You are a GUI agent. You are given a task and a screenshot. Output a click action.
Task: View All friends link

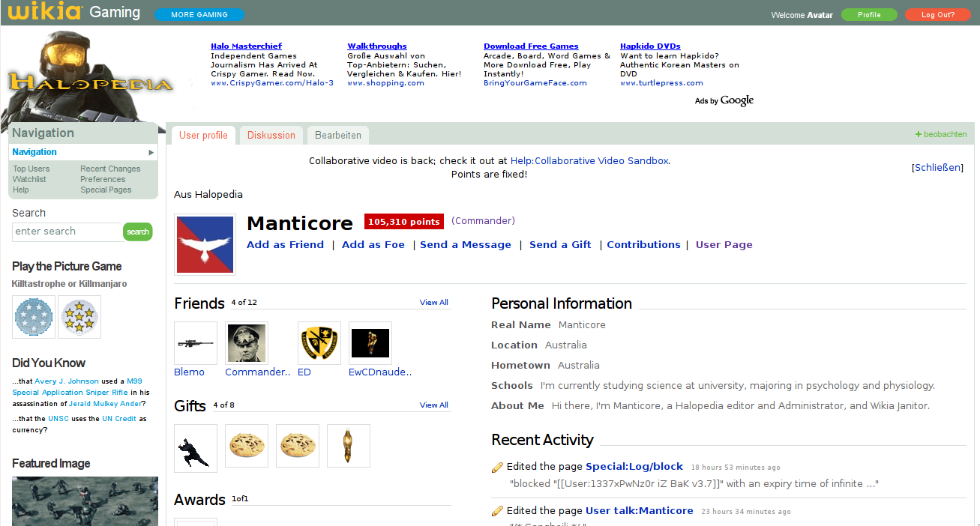click(434, 303)
